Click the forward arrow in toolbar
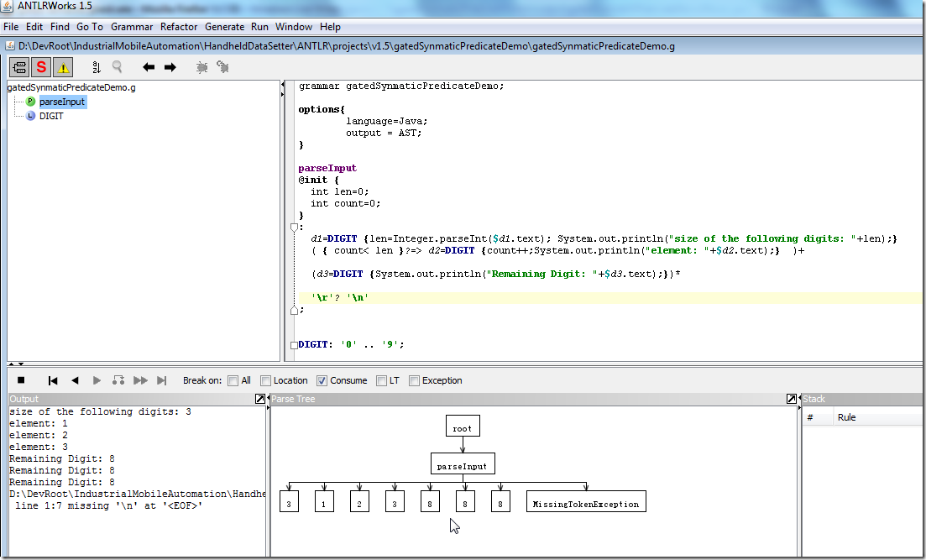Image resolution: width=926 pixels, height=560 pixels. coord(170,67)
